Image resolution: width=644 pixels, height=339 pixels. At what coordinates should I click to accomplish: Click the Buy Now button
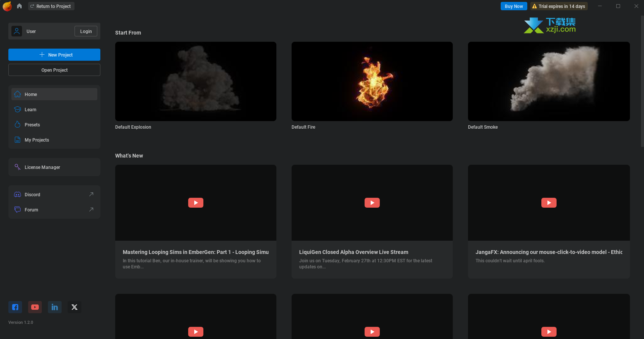[x=514, y=6]
